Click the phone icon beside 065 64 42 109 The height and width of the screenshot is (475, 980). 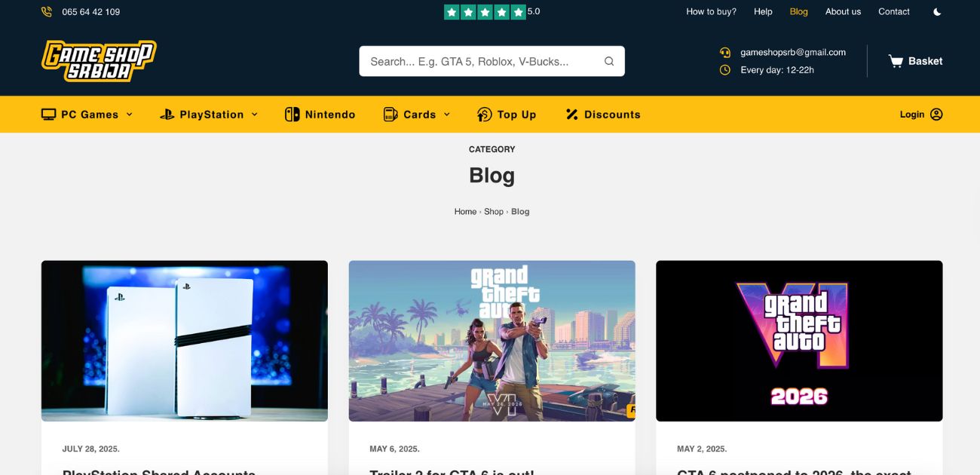coord(47,12)
